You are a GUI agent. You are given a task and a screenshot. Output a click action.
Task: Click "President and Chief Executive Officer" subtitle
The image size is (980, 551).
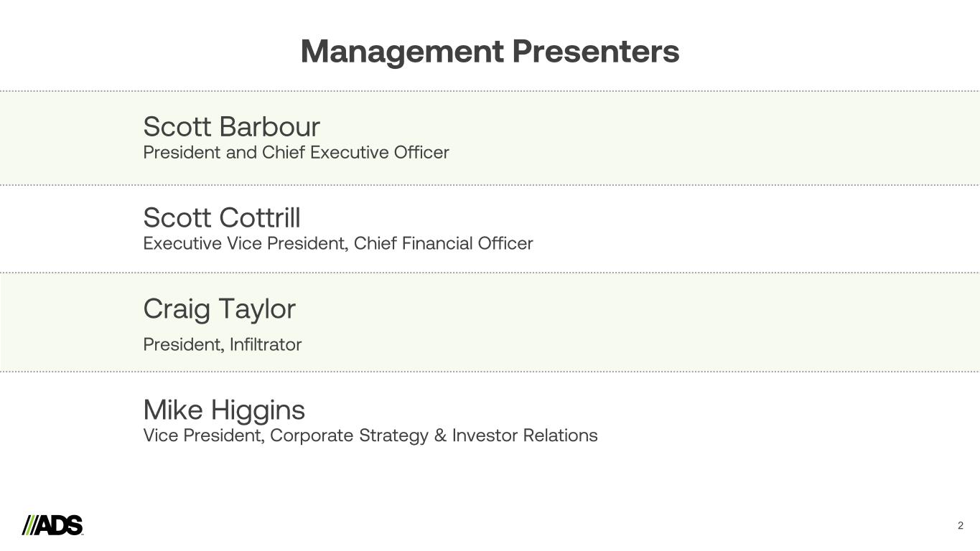click(x=296, y=153)
